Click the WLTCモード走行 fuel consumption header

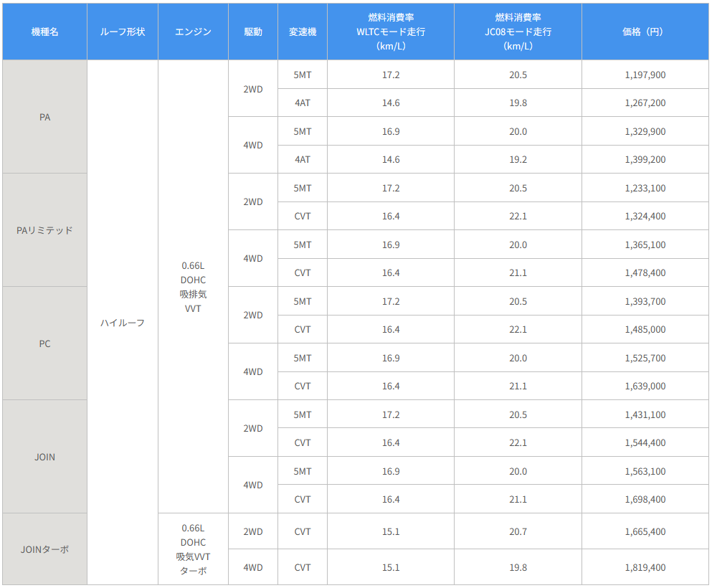tap(391, 32)
